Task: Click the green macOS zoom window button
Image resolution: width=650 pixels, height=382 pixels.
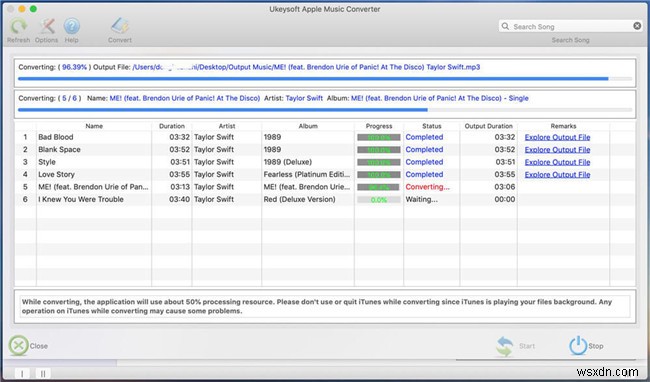Action: pos(33,9)
